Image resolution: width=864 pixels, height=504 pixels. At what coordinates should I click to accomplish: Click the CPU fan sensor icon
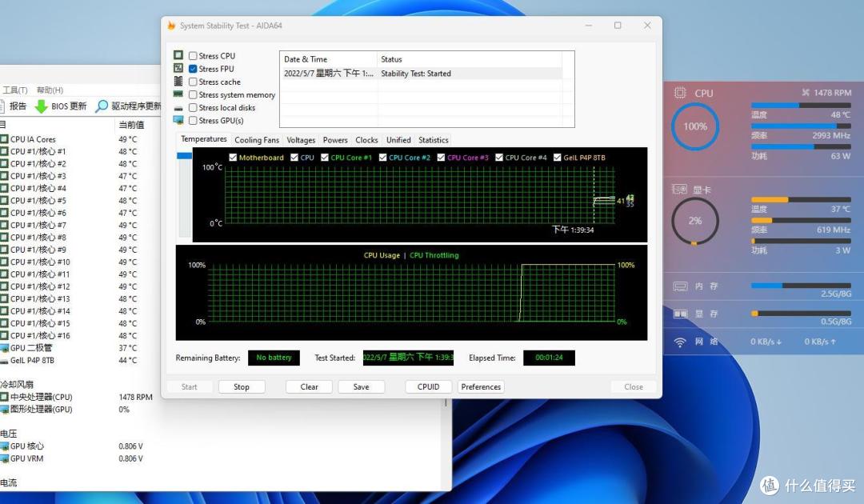click(x=5, y=397)
